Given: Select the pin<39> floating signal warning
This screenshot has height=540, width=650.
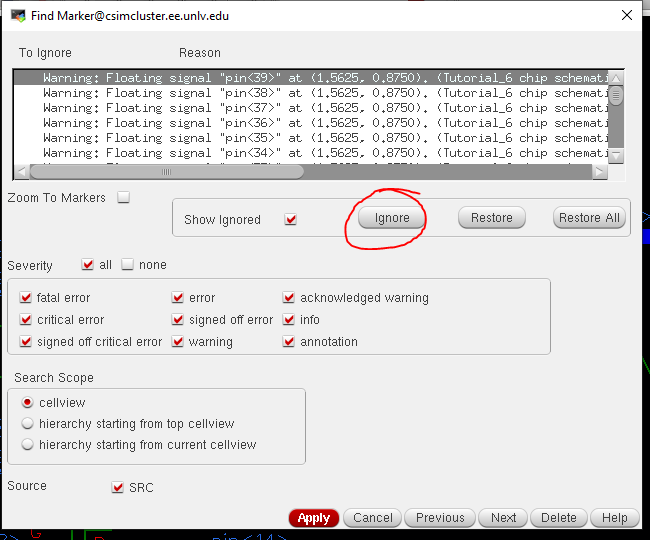Looking at the screenshot, I should [x=311, y=77].
